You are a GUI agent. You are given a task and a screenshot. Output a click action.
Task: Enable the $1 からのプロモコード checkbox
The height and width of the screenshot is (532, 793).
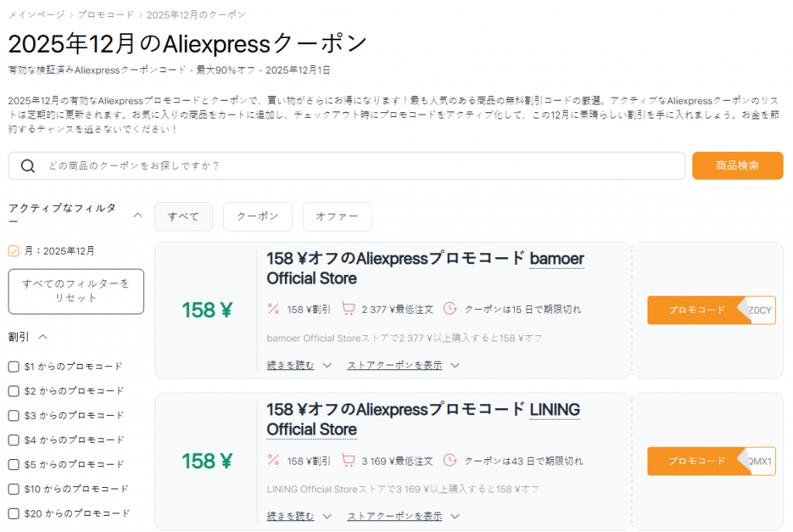12,366
